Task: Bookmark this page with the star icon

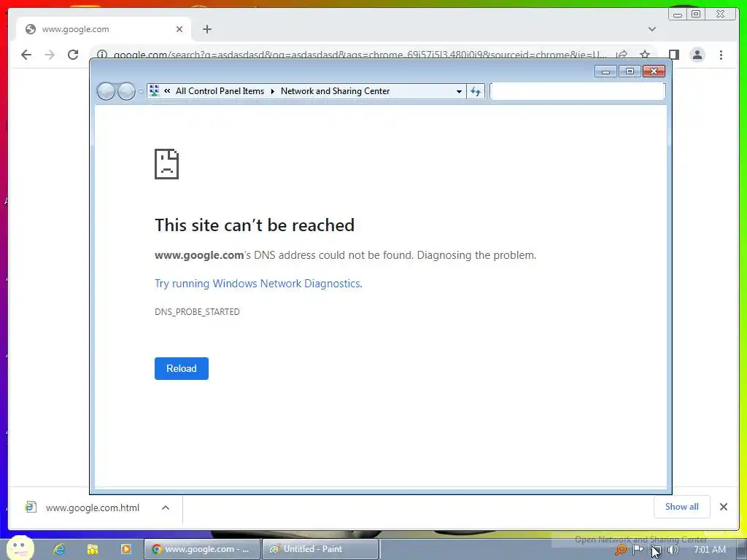Action: click(x=645, y=54)
